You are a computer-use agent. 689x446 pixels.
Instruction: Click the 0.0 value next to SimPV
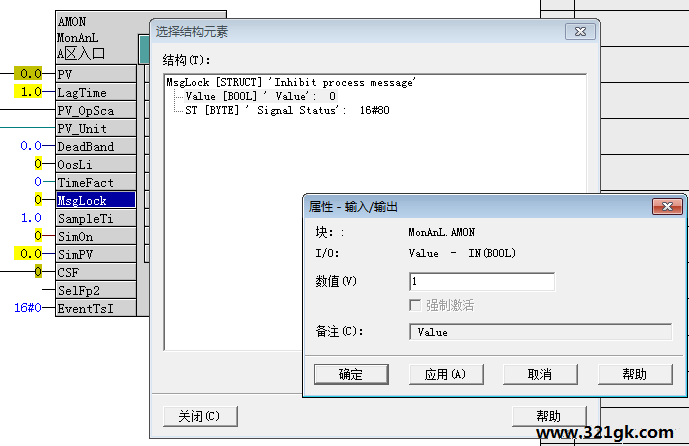29,254
